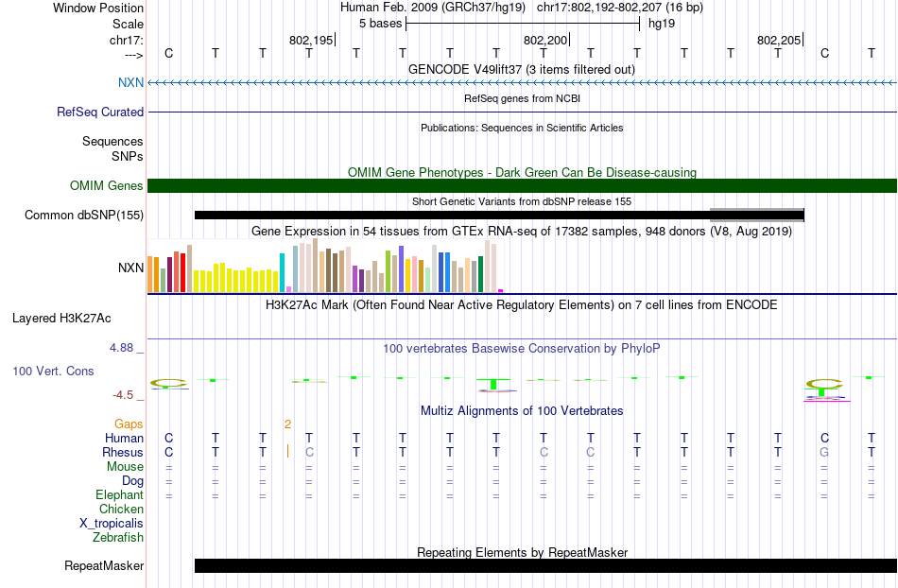The height and width of the screenshot is (588, 898).
Task: Click the blue NXN gene label
Action: pos(130,82)
